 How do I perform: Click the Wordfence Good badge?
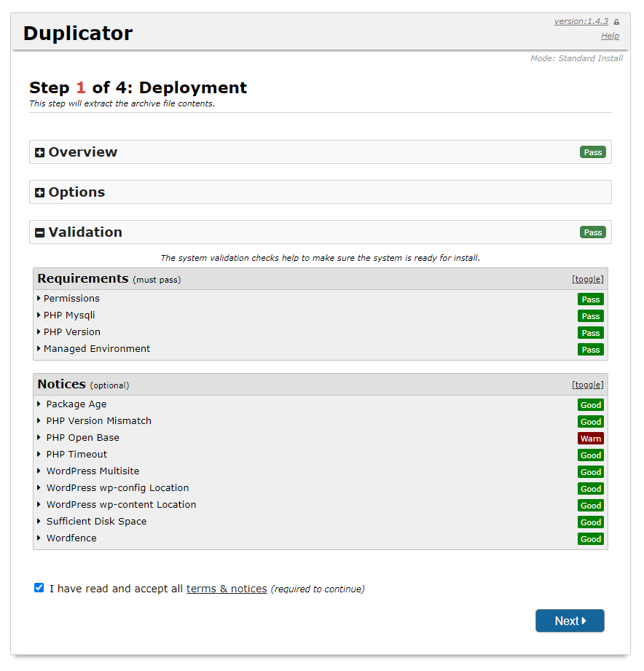click(591, 539)
